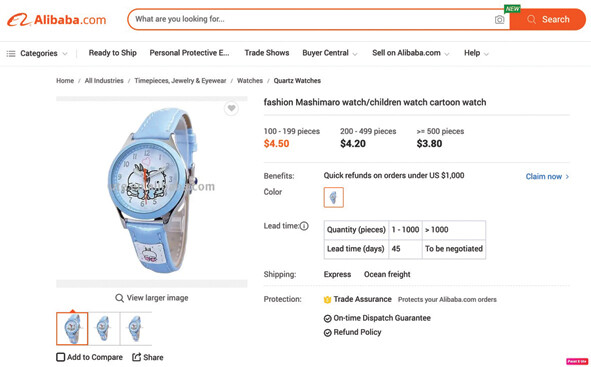Image resolution: width=591 pixels, height=367 pixels.
Task: Click the Alibaba.com logo
Action: tap(57, 20)
